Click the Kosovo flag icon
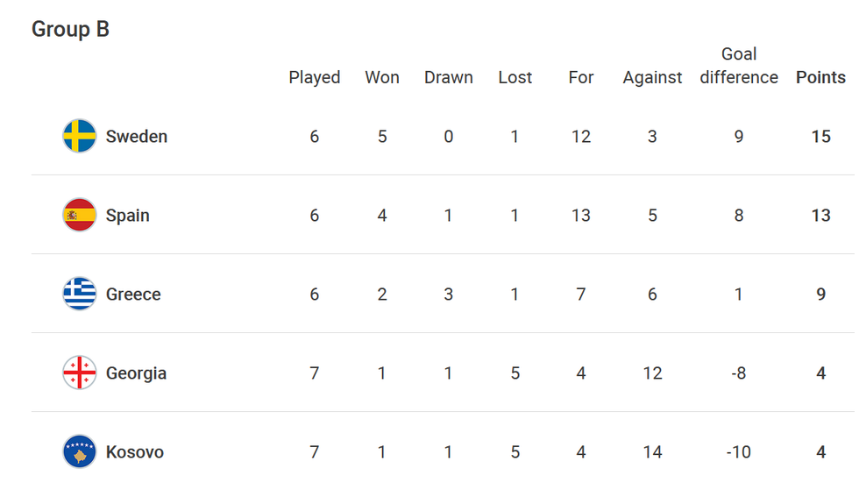The height and width of the screenshot is (504, 859). (x=80, y=452)
